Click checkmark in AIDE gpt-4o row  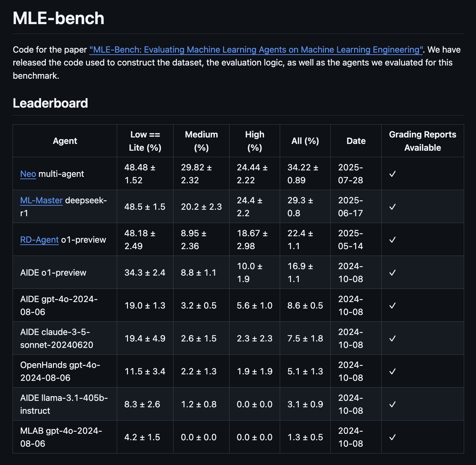click(392, 305)
